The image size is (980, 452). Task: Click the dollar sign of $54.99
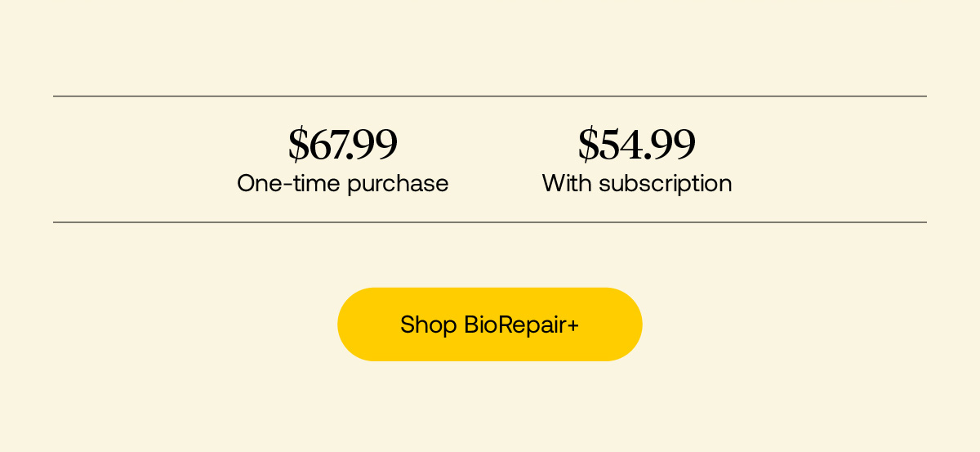pos(589,145)
